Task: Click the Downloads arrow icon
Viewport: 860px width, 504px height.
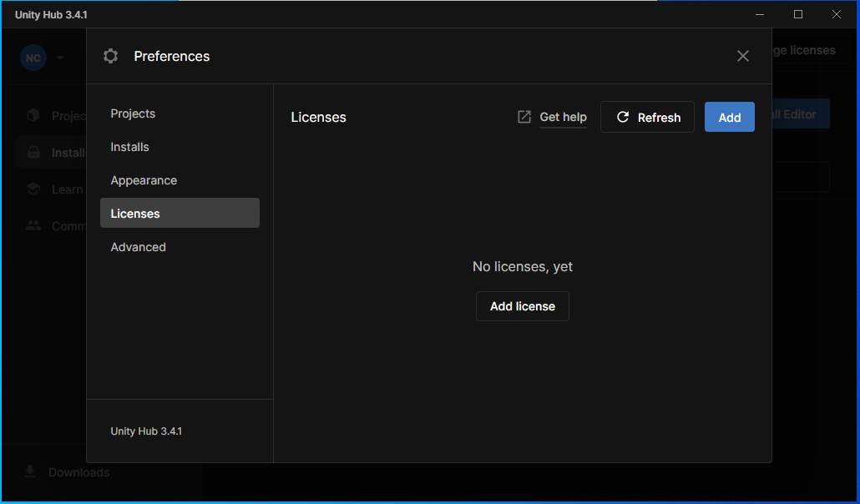Action: [30, 471]
